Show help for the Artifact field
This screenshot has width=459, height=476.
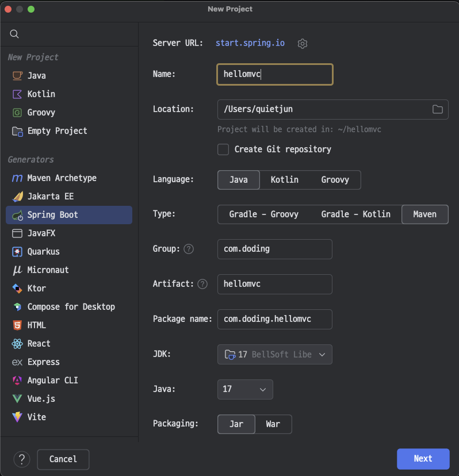click(202, 284)
